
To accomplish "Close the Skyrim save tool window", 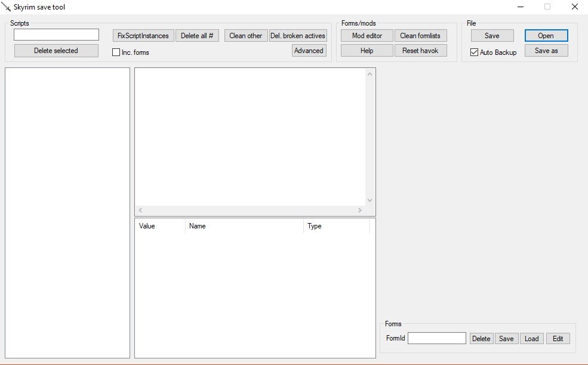I will coord(574,7).
